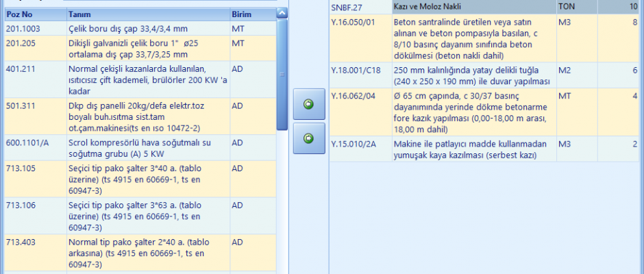Screen dimensions: 644x274
Task: Click the Tanım column header
Action: 147,14
